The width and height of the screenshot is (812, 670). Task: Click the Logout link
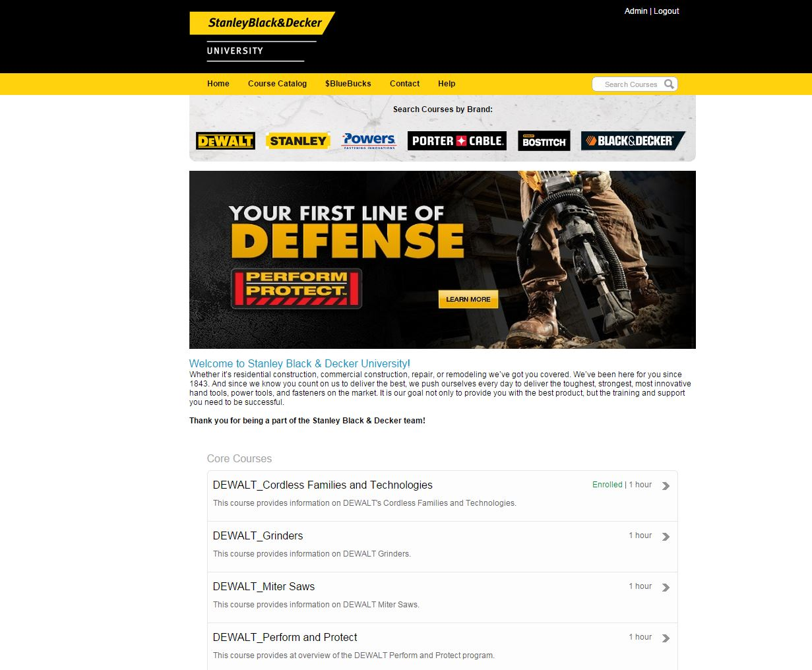(x=666, y=11)
